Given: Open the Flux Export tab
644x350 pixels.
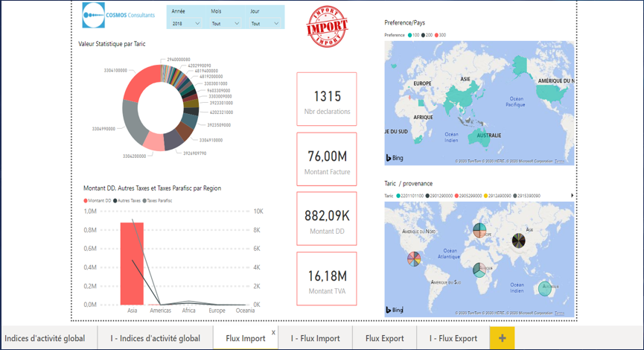Looking at the screenshot, I should pos(384,338).
